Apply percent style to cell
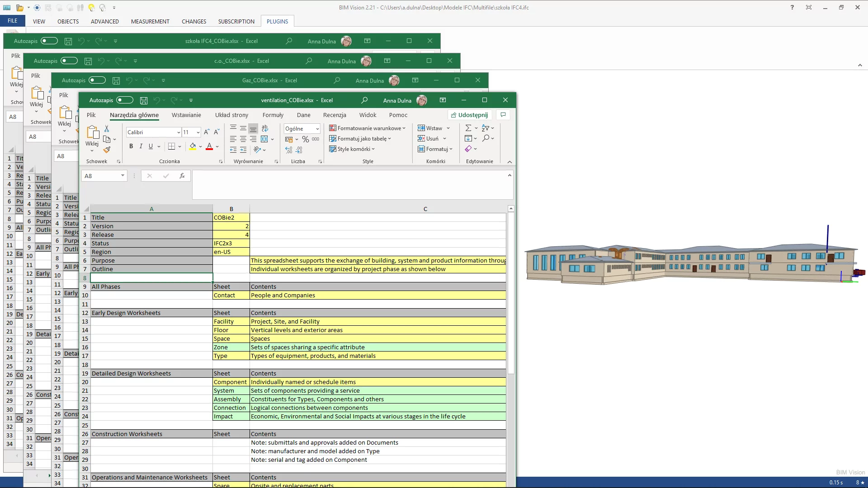 [306, 139]
